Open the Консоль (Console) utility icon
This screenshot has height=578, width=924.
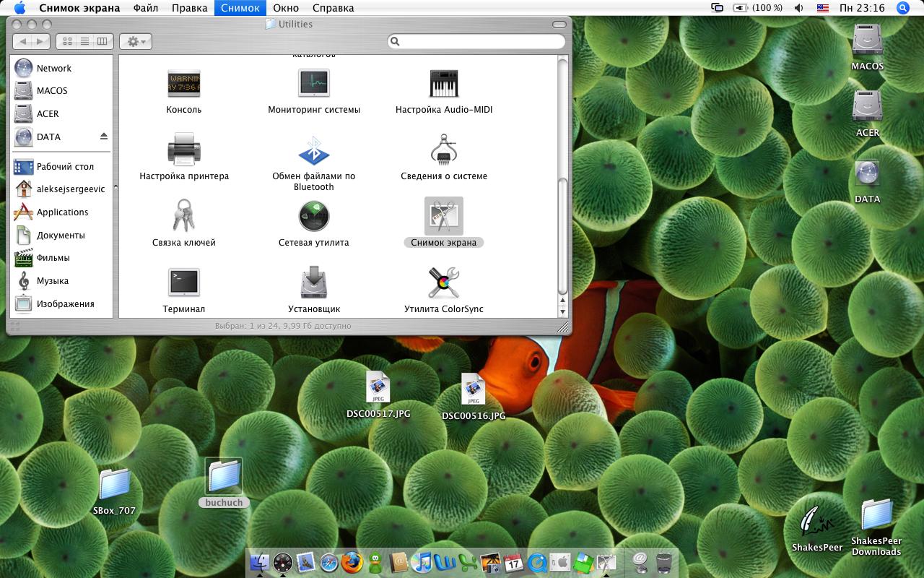click(x=183, y=84)
